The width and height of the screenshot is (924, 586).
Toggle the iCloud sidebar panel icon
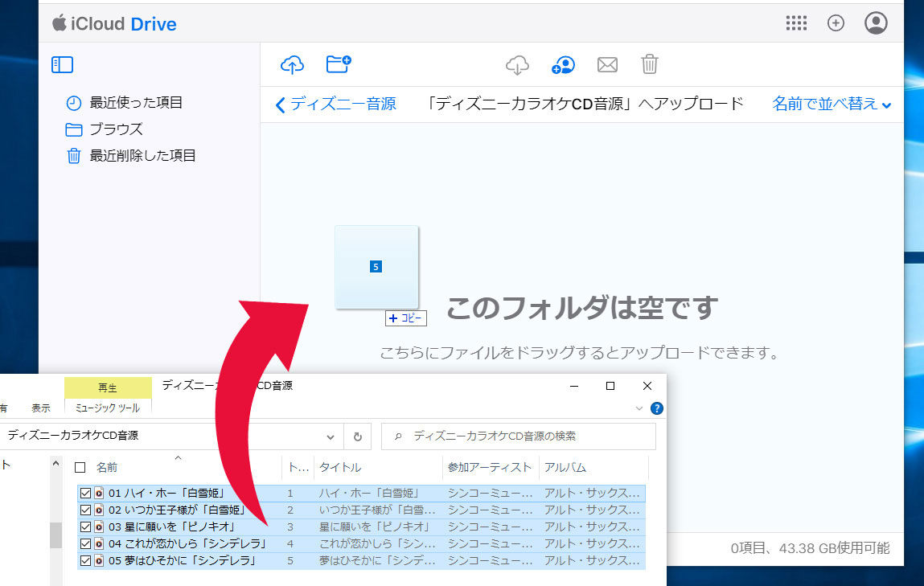63,64
